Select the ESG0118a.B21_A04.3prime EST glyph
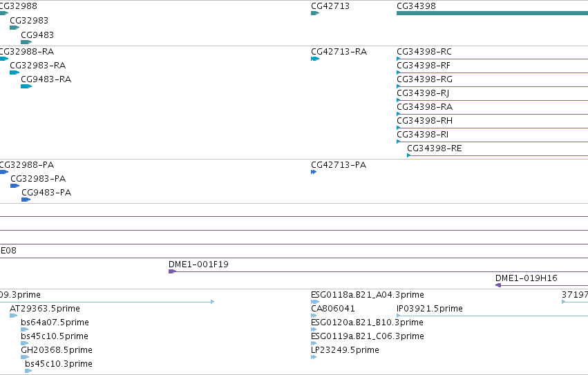The width and height of the screenshot is (588, 375). pyautogui.click(x=315, y=302)
